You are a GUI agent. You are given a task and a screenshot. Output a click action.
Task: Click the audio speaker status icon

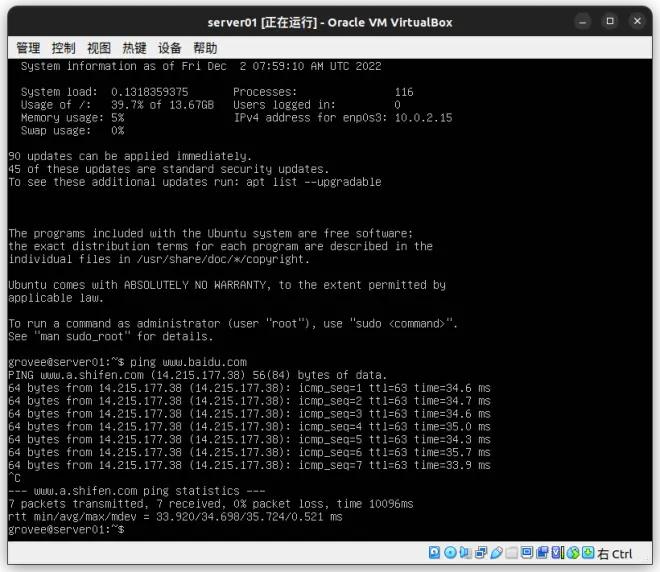coord(465,552)
